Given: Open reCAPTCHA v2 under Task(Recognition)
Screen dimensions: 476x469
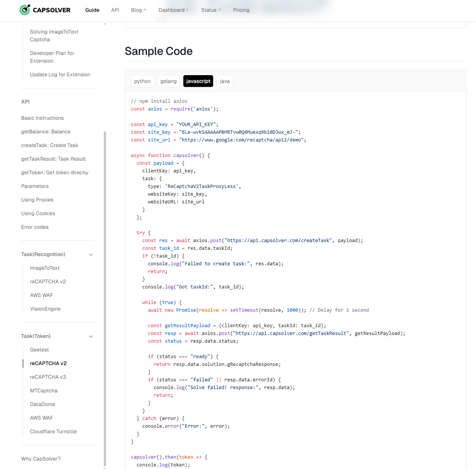Looking at the screenshot, I should 48,282.
